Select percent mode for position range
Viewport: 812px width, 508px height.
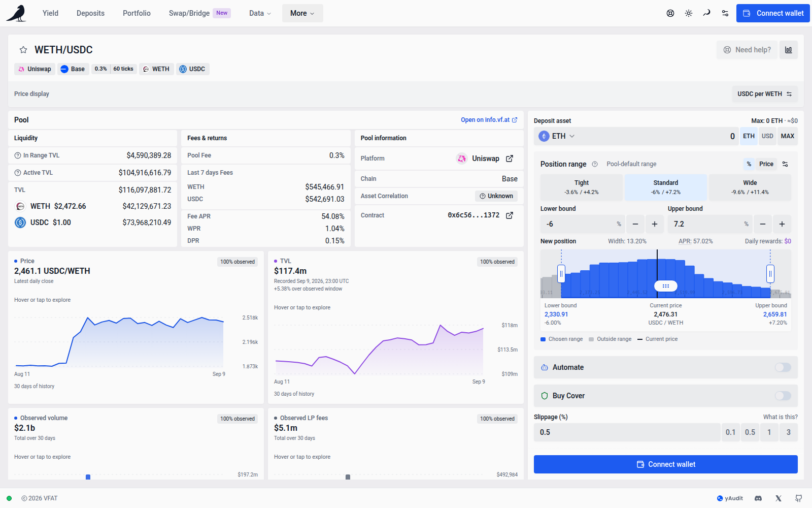click(749, 164)
